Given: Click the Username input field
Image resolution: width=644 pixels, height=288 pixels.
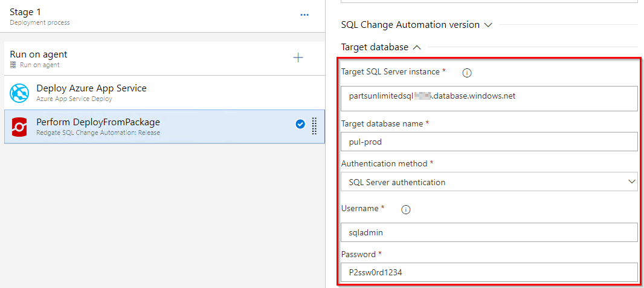Looking at the screenshot, I should 489,232.
